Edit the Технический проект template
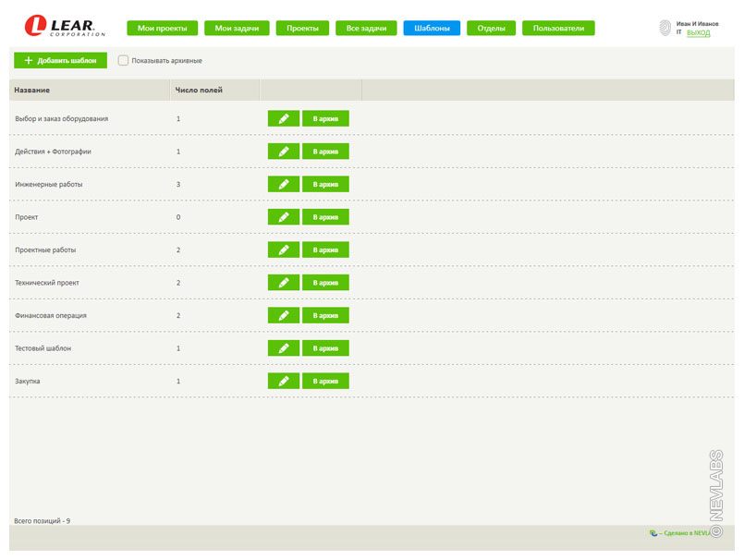This screenshot has width=744, height=560. pyautogui.click(x=284, y=283)
